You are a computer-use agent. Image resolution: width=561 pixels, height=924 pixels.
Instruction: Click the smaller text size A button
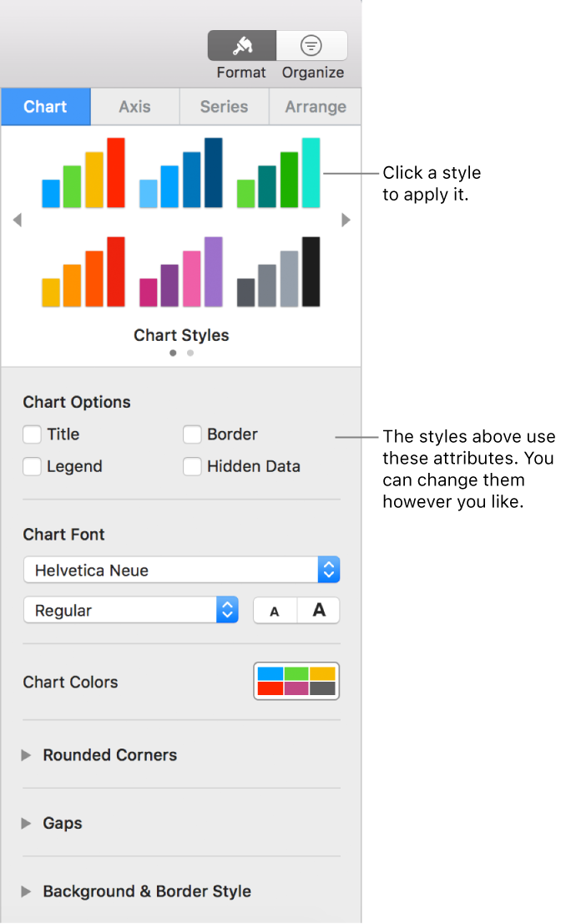coord(275,611)
